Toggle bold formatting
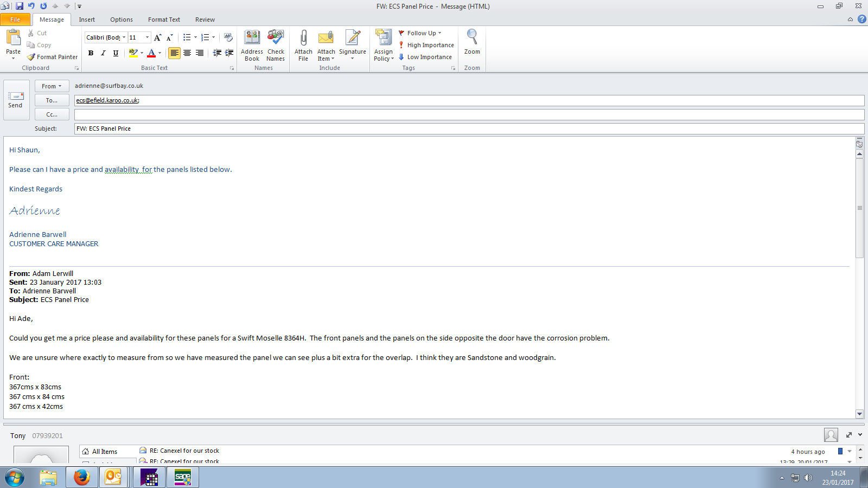 click(91, 53)
